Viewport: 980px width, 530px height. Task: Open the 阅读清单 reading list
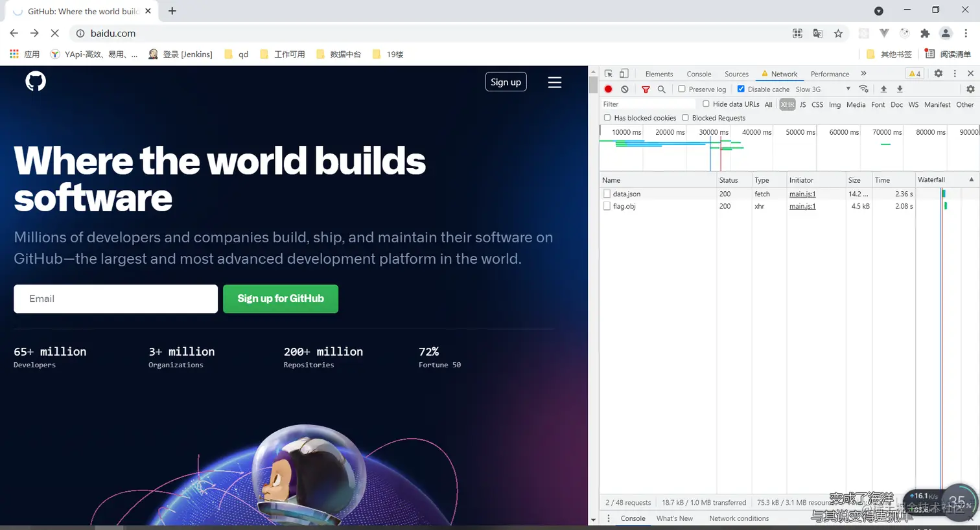(948, 54)
